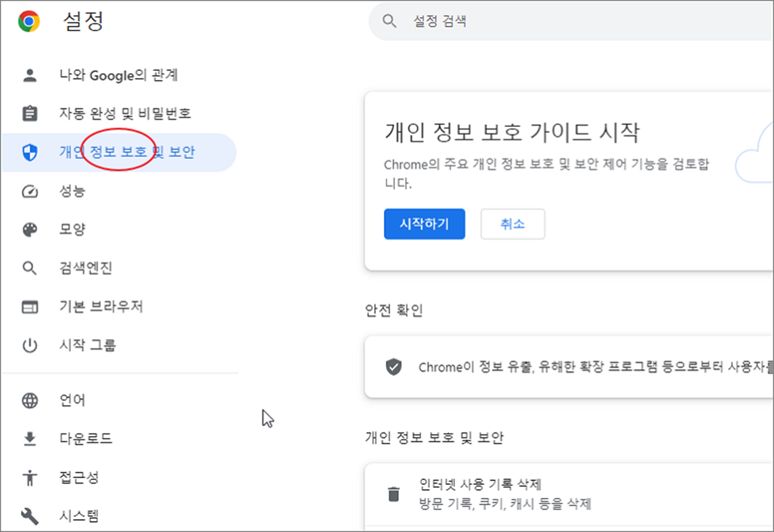The image size is (774, 532).
Task: Open the 인터넷 사용 기록 삭제 row
Action: [x=569, y=494]
